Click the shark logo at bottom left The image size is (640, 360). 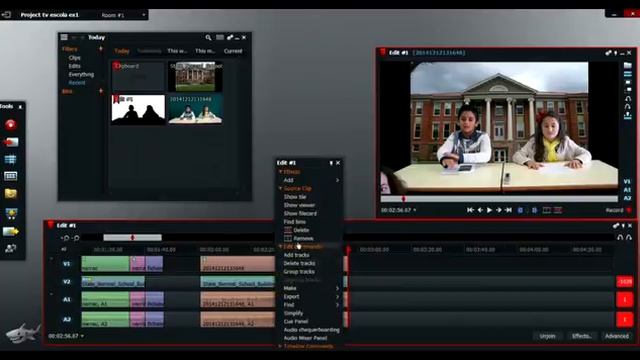coord(22,333)
